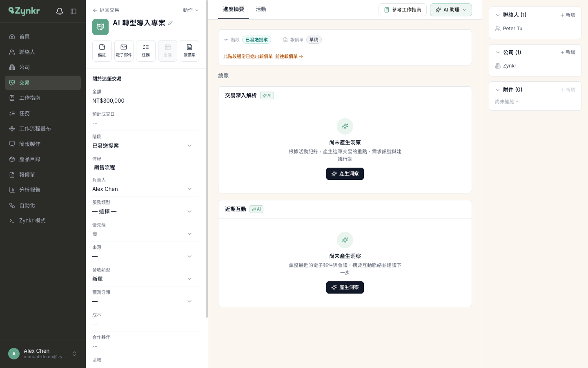
Task: Open the notifications bell
Action: pyautogui.click(x=60, y=11)
